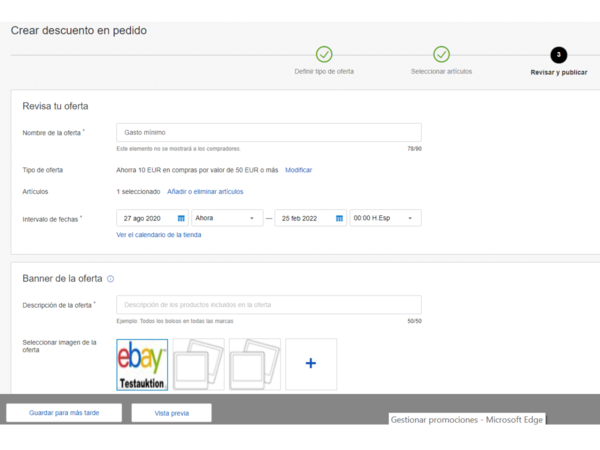Open the end date calendar icon
Image resolution: width=600 pixels, height=450 pixels.
pos(339,218)
